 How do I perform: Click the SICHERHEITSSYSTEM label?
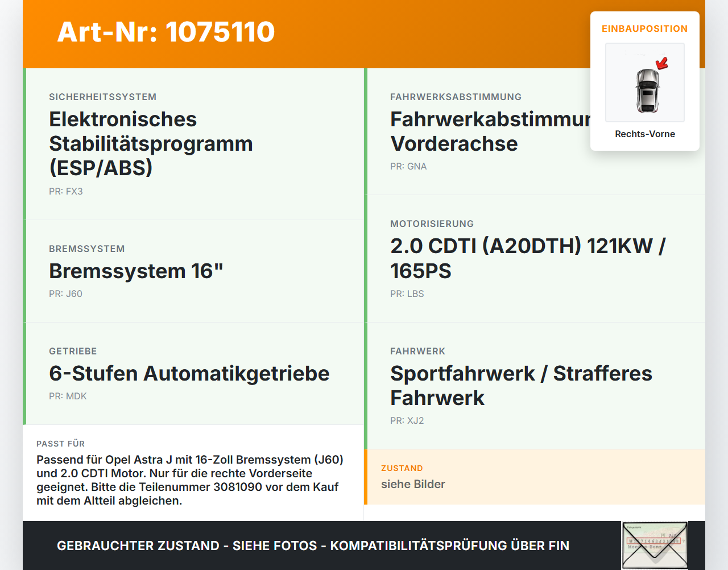[103, 97]
